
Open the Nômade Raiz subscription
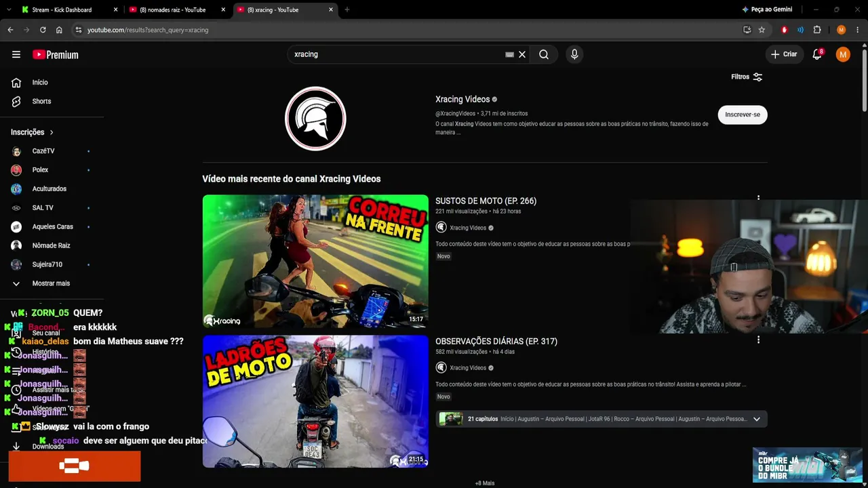pyautogui.click(x=52, y=246)
